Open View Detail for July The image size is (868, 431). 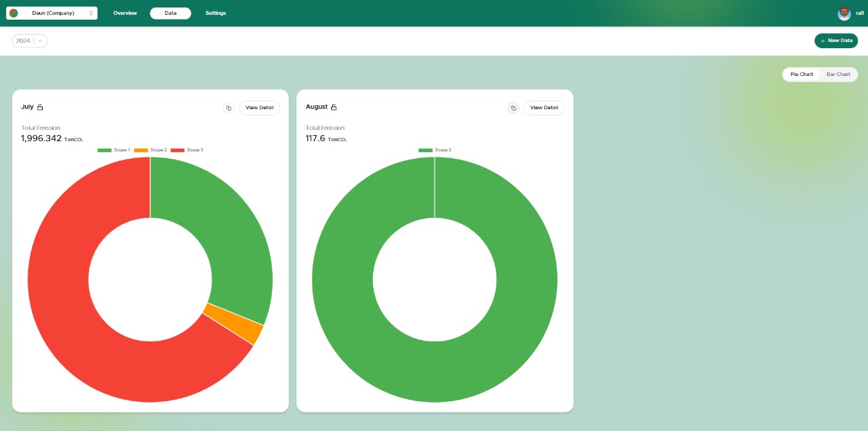coord(259,108)
